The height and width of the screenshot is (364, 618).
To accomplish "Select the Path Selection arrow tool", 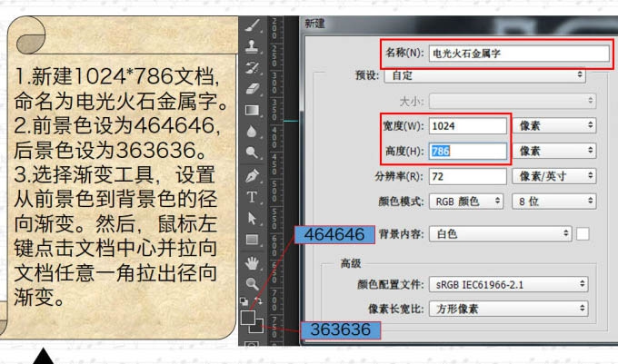I will coord(253,218).
